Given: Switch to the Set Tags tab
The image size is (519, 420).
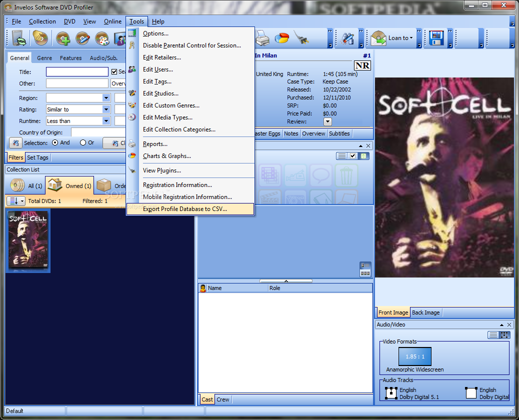Looking at the screenshot, I should [37, 157].
